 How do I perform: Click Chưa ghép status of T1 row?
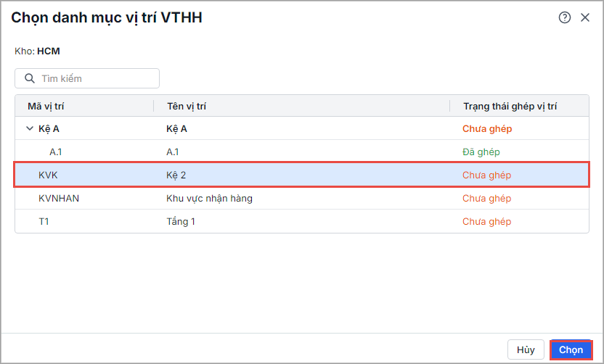[x=487, y=222]
